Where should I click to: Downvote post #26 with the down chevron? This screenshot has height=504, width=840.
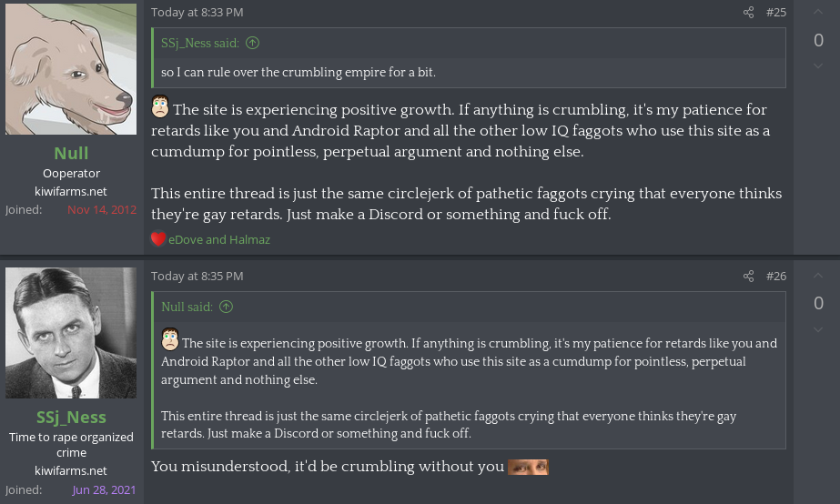[x=818, y=329]
